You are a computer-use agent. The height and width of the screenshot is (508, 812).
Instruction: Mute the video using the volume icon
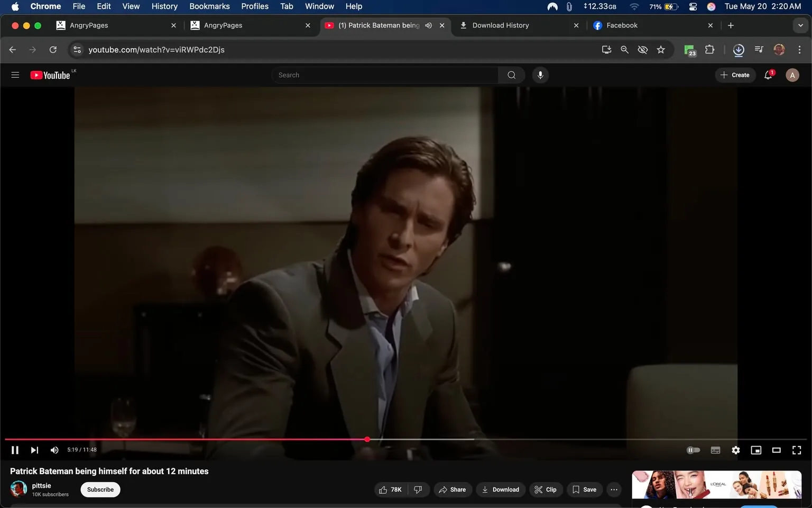point(54,450)
